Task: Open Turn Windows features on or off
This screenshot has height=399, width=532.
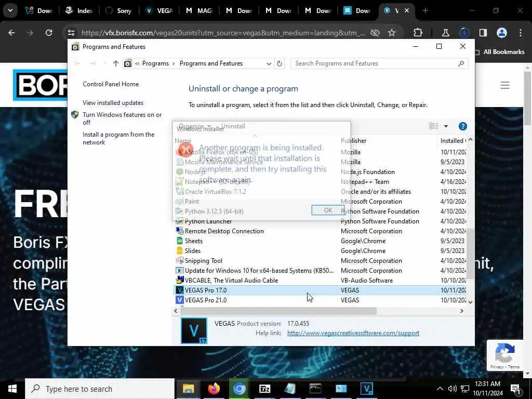Action: point(122,118)
